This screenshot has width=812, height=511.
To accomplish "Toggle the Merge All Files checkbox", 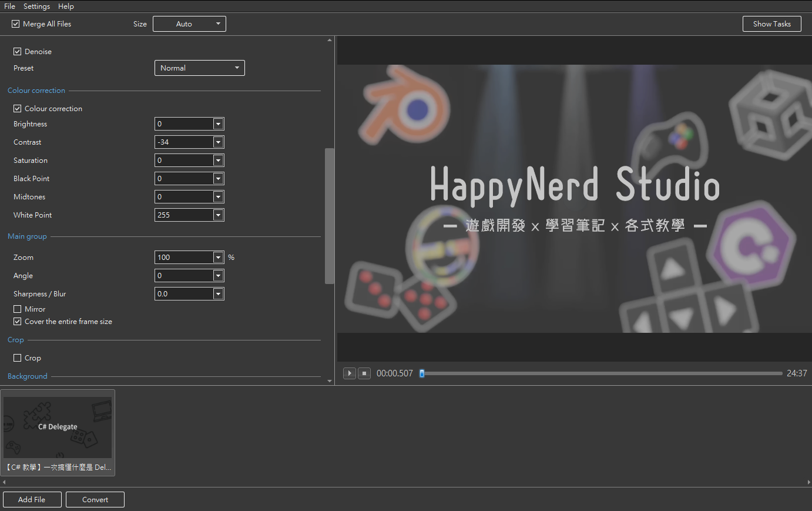I will 16,24.
